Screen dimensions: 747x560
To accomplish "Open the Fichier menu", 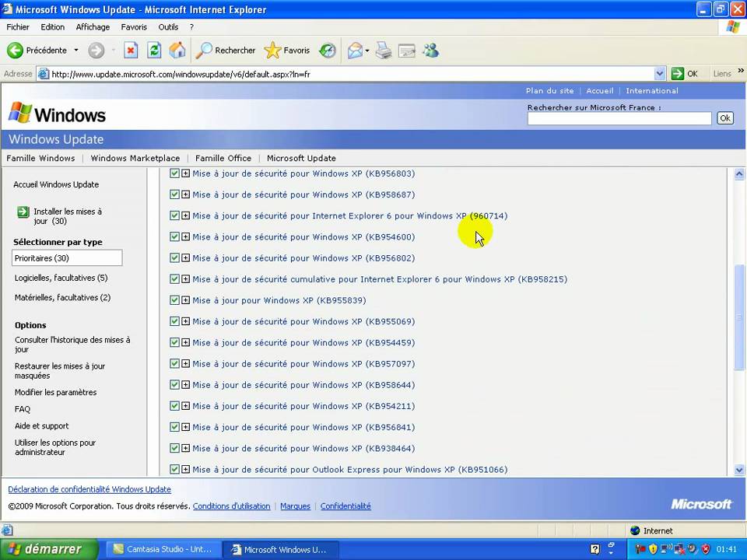I will point(18,27).
